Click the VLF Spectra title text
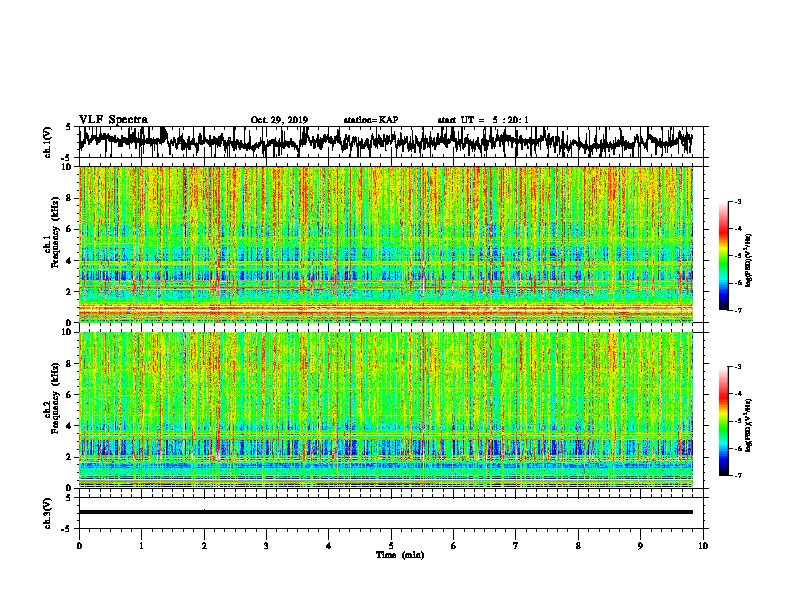The image size is (792, 612). pyautogui.click(x=113, y=120)
